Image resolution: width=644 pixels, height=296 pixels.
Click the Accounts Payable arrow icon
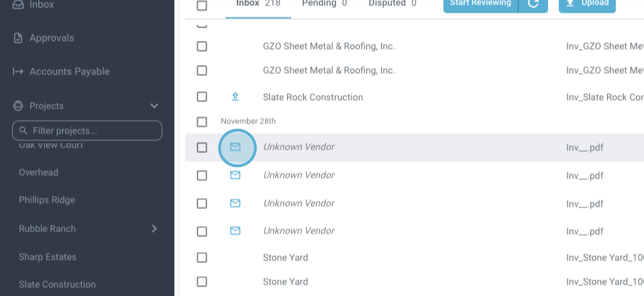[x=18, y=72]
